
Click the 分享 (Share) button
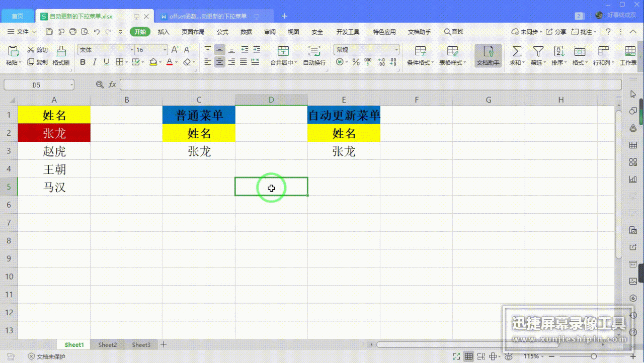[x=556, y=32]
